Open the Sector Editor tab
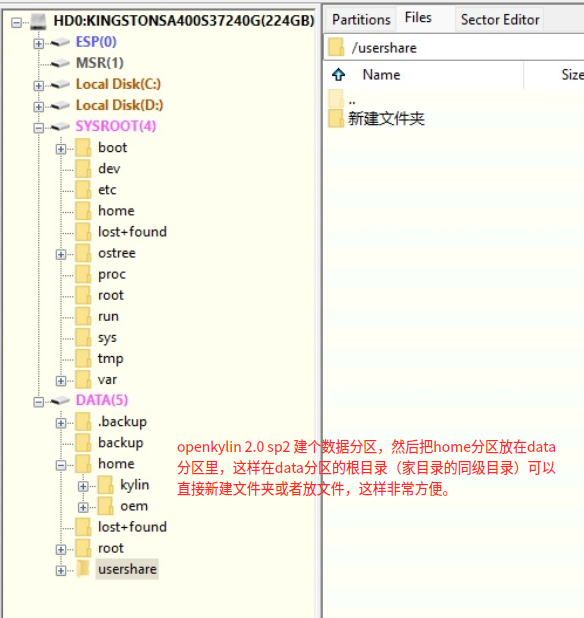The image size is (584, 618). coord(500,20)
